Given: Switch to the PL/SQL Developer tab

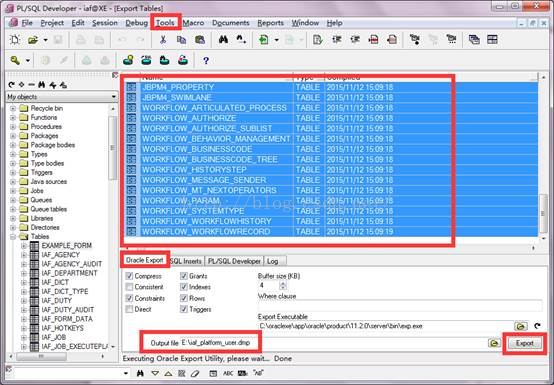Looking at the screenshot, I should tap(234, 261).
